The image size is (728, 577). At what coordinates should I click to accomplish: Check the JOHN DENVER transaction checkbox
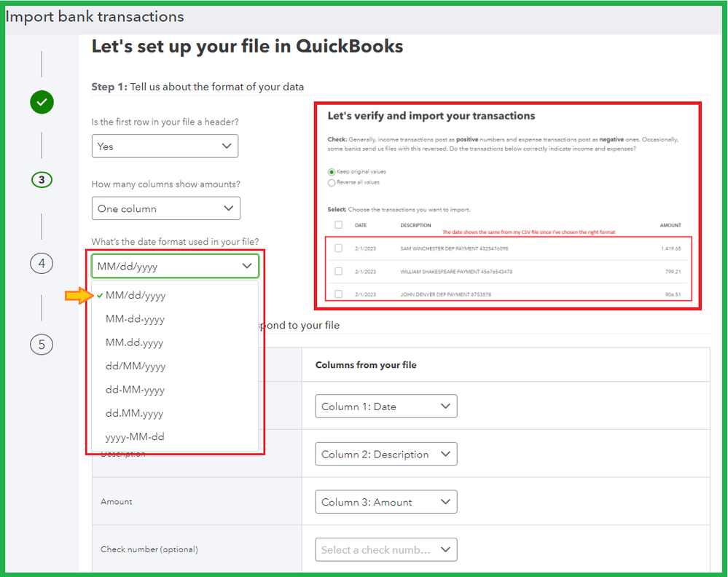(338, 294)
